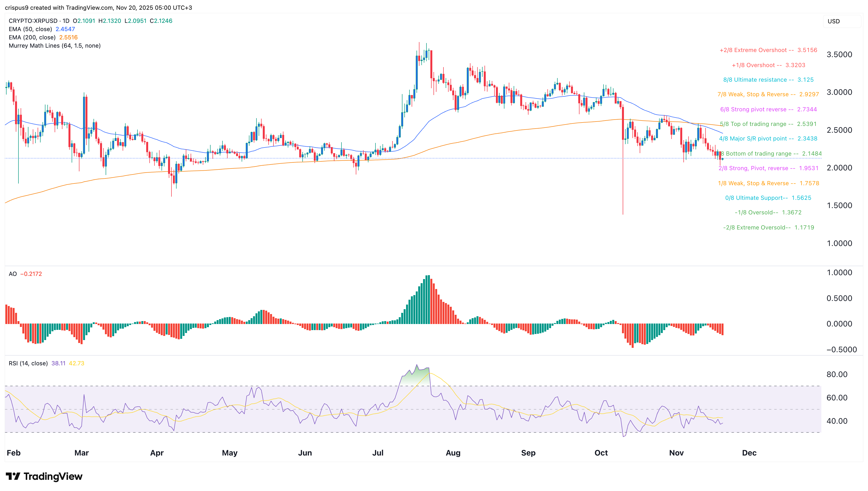Click the Nov month on time axis

[x=676, y=453]
